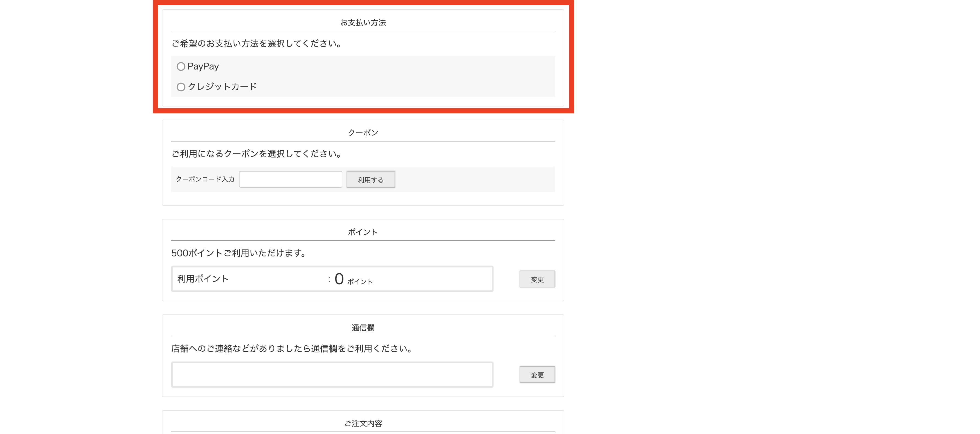The width and height of the screenshot is (980, 434).
Task: Select the クレジットカード payment option
Action: click(x=181, y=87)
